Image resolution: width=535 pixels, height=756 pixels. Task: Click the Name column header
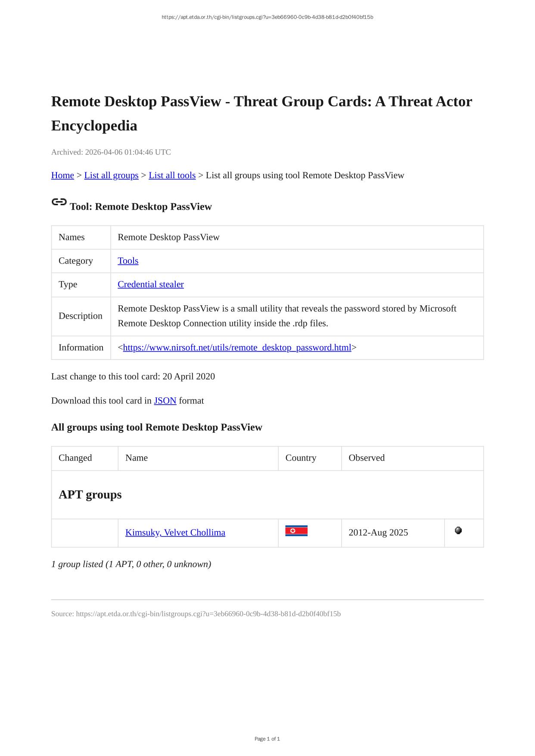click(x=137, y=458)
